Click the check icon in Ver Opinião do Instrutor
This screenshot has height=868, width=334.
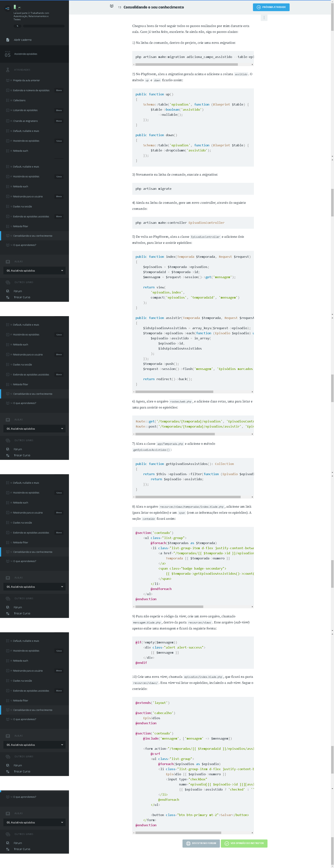click(x=227, y=843)
